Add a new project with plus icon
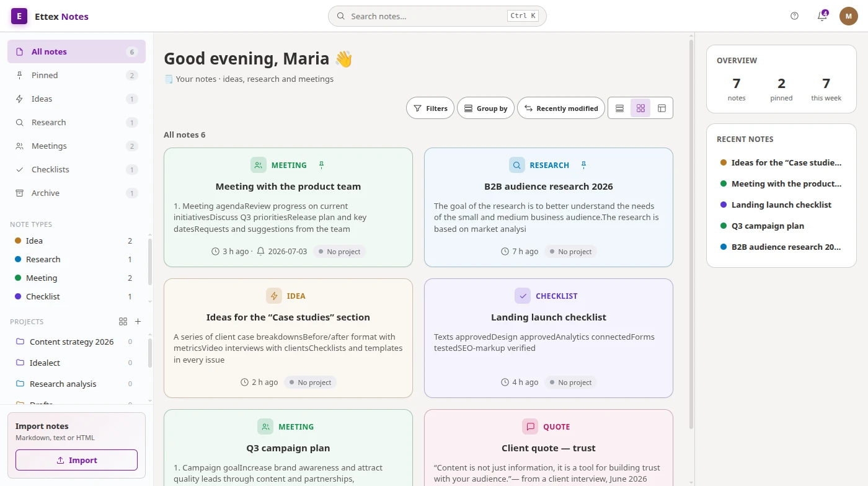 point(138,321)
